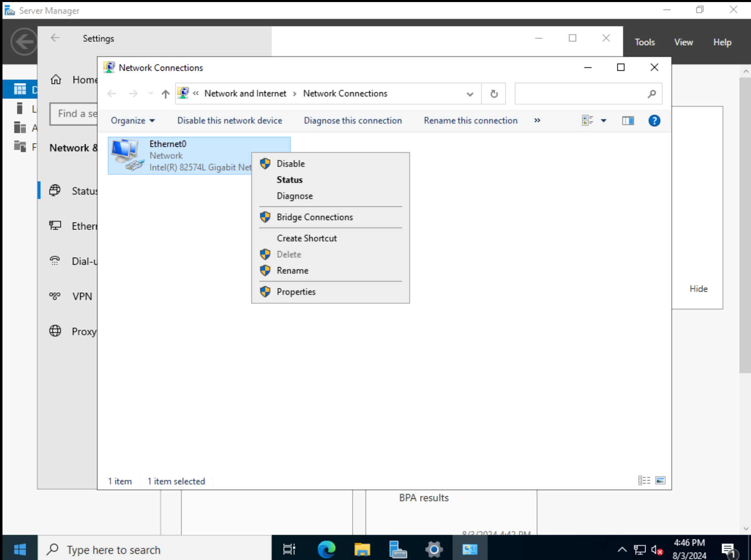
Task: Click the Server Manager vertical scrollbar
Action: tap(745, 225)
